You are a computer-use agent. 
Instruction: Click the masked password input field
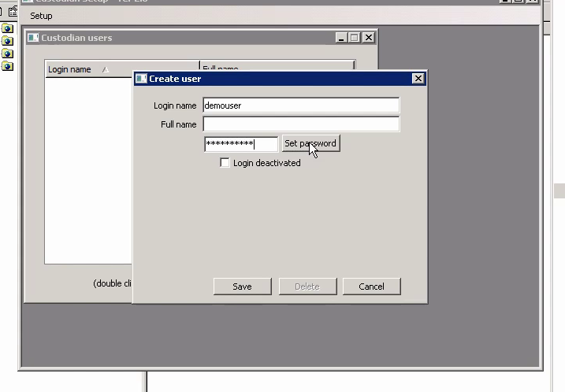pyautogui.click(x=240, y=144)
